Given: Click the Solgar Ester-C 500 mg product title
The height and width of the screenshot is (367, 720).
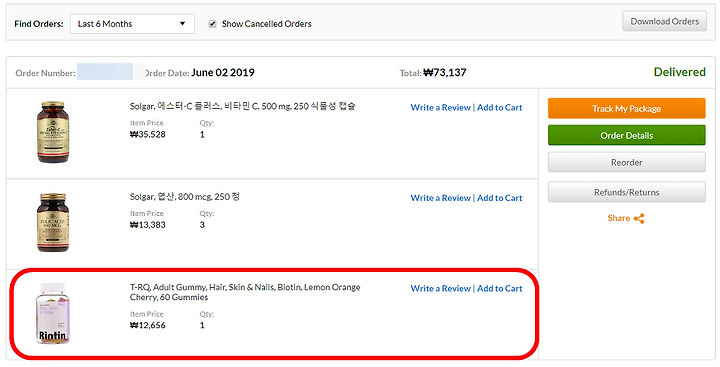Looking at the screenshot, I should coord(242,107).
